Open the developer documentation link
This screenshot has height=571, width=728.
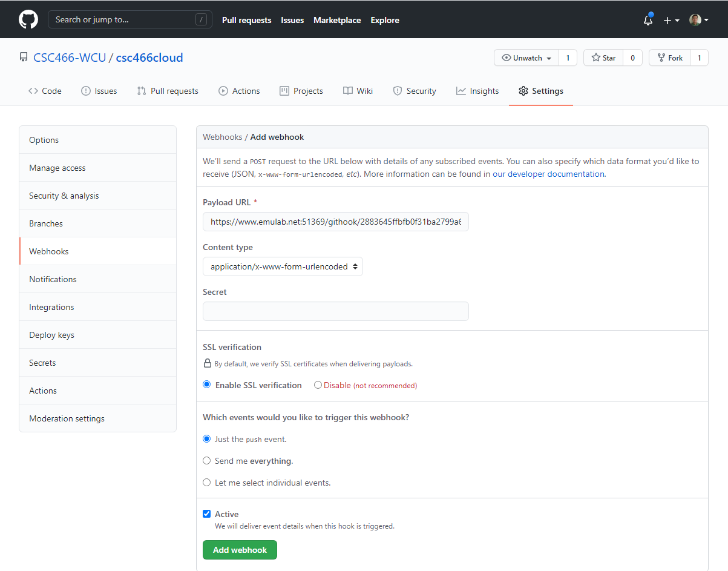pos(548,174)
